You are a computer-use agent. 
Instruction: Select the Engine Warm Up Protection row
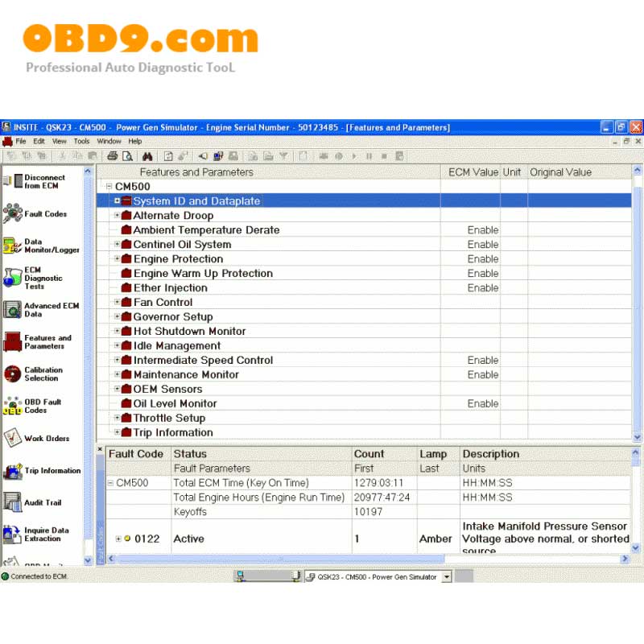point(364,273)
